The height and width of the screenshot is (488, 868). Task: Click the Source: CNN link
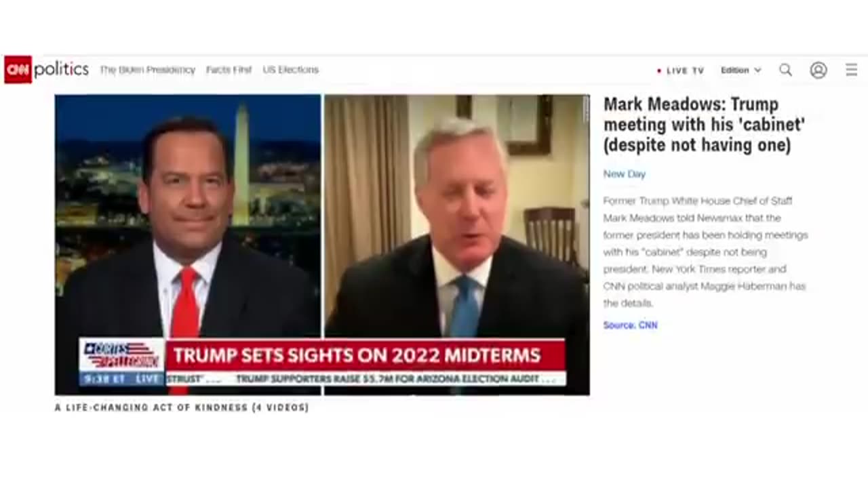(x=630, y=325)
